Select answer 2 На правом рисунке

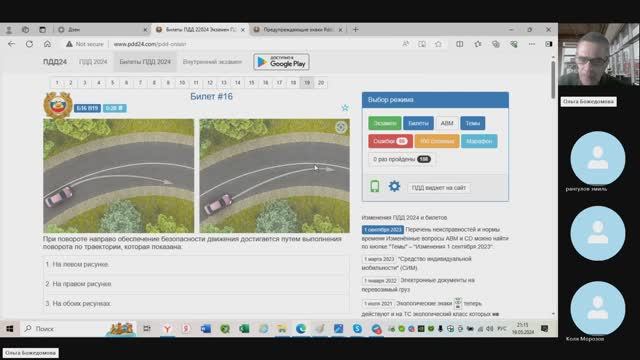196,284
